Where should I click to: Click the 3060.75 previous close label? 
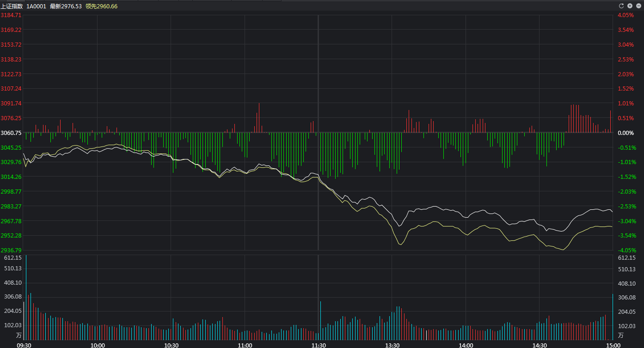tap(11, 133)
